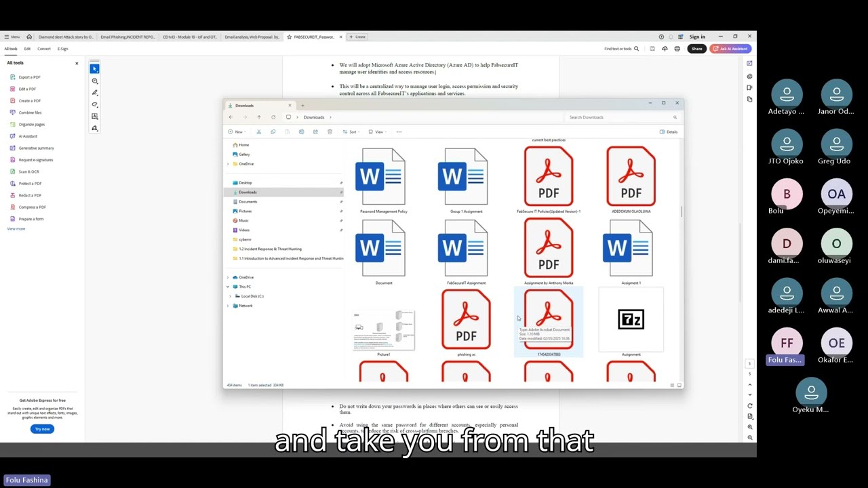
Task: Open the Acrobat Menu
Action: (x=12, y=37)
